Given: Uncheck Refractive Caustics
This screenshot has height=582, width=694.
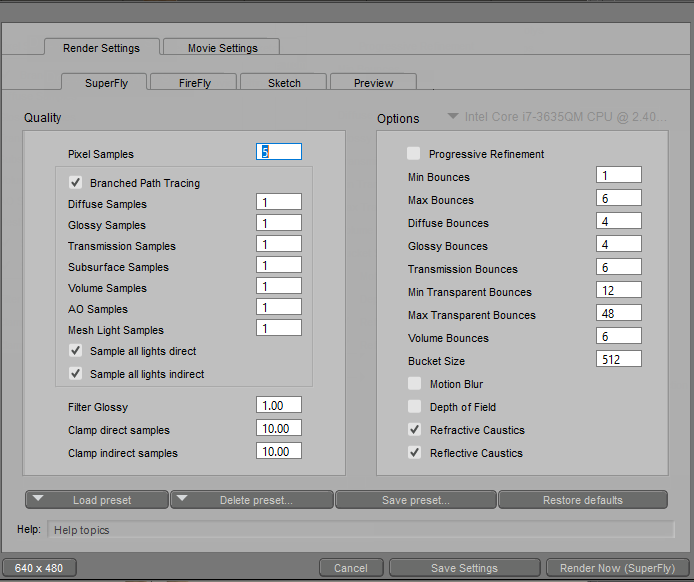Looking at the screenshot, I should [x=414, y=430].
